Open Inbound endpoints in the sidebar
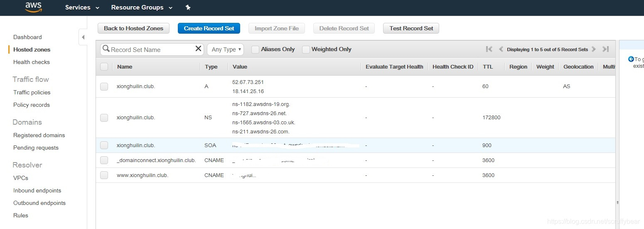This screenshot has width=644, height=229. coord(37,190)
